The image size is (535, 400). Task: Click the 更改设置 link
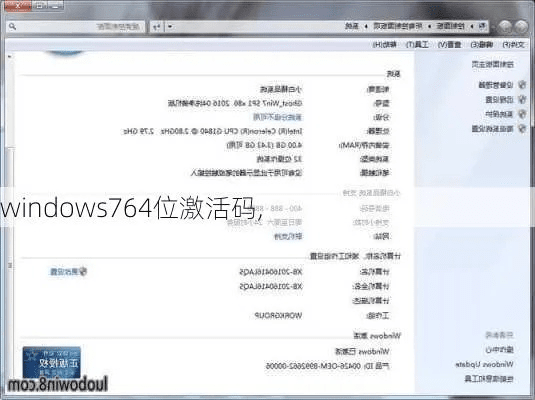[64, 272]
